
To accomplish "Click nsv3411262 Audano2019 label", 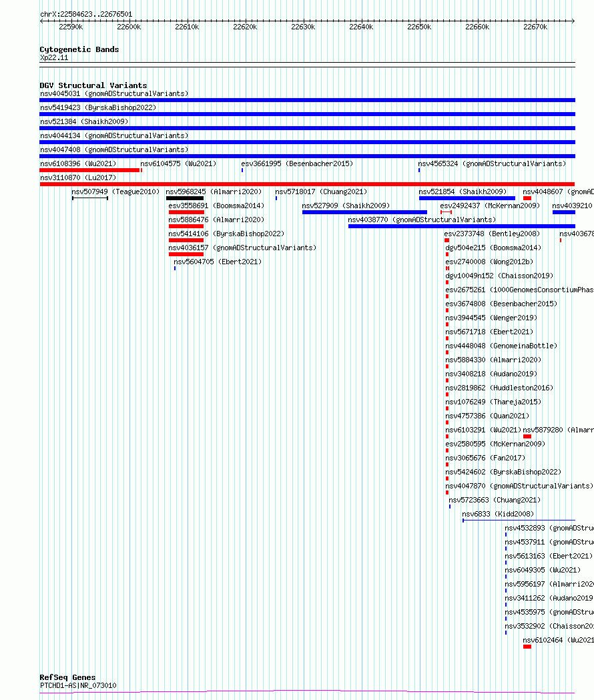I will click(x=549, y=598).
